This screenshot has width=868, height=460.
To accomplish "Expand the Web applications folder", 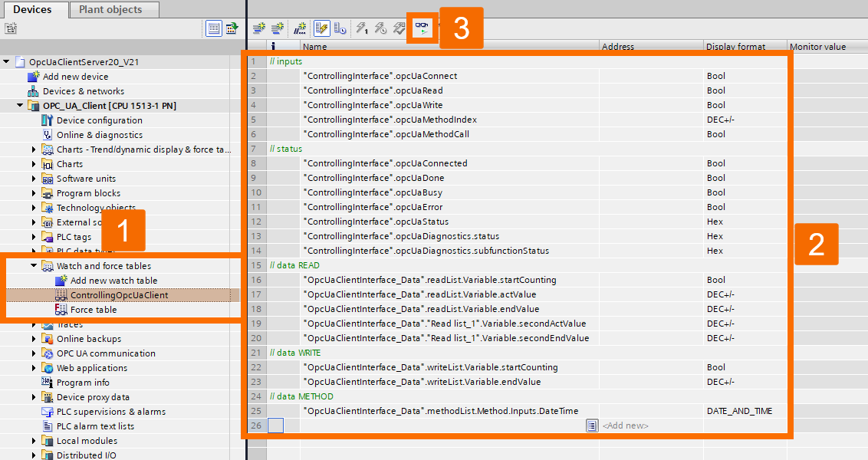I will point(34,367).
